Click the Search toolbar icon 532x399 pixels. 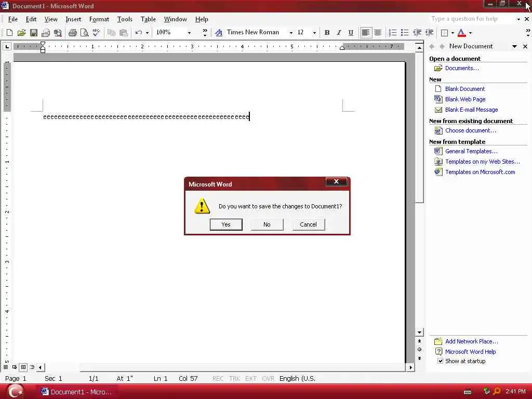[58, 33]
